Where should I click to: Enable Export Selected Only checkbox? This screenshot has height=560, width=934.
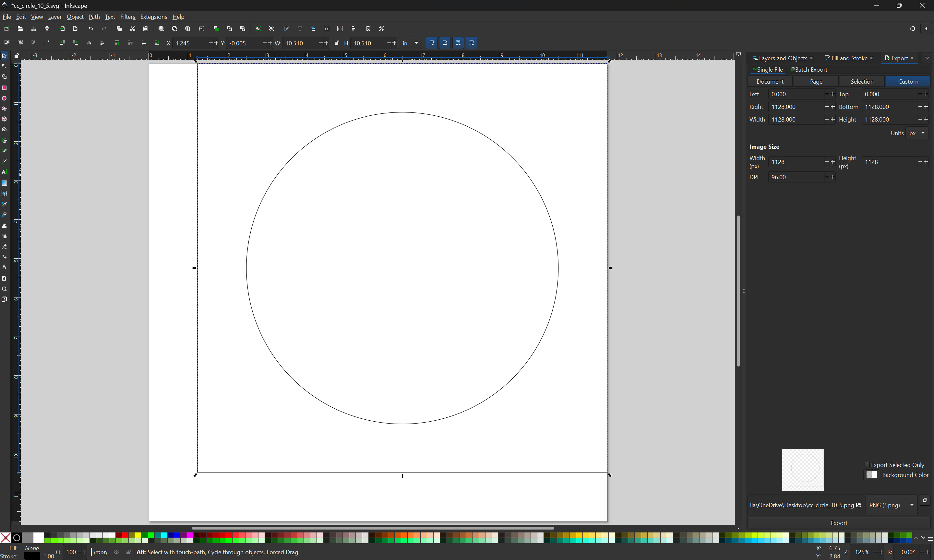[867, 464]
